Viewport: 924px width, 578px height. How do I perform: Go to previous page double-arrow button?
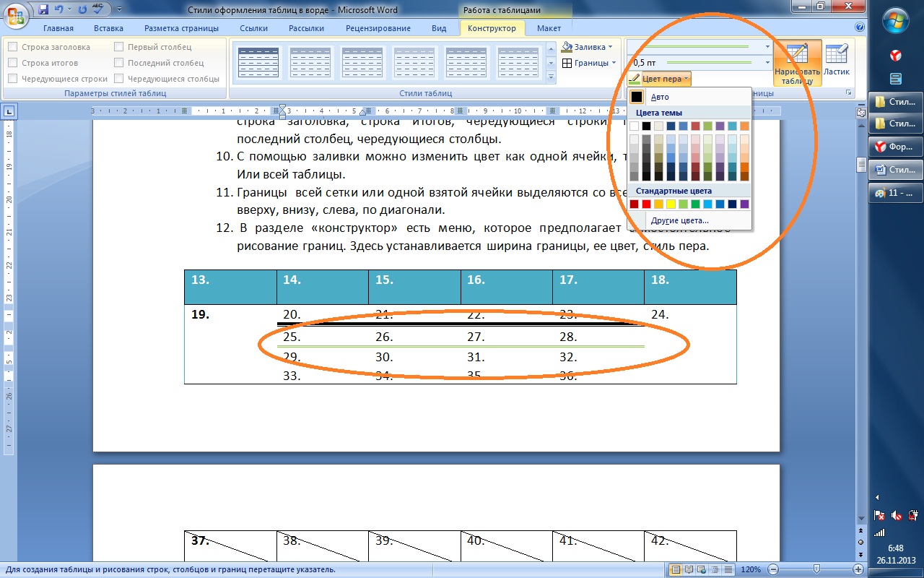860,531
